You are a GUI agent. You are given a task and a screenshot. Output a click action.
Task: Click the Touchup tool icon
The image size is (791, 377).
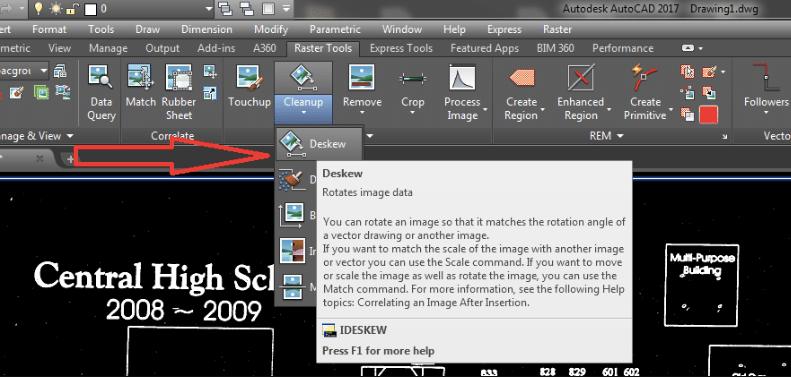[x=249, y=77]
